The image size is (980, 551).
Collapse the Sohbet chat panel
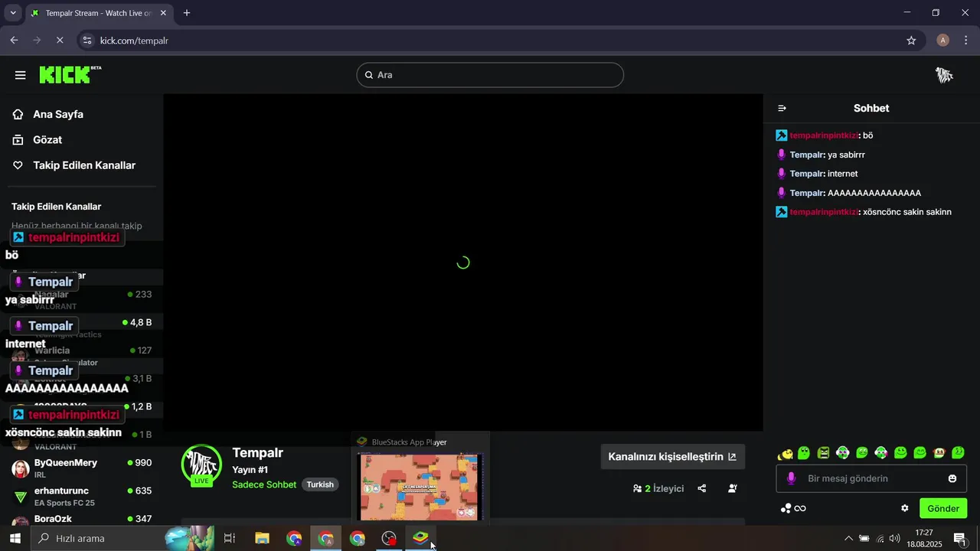[782, 109]
